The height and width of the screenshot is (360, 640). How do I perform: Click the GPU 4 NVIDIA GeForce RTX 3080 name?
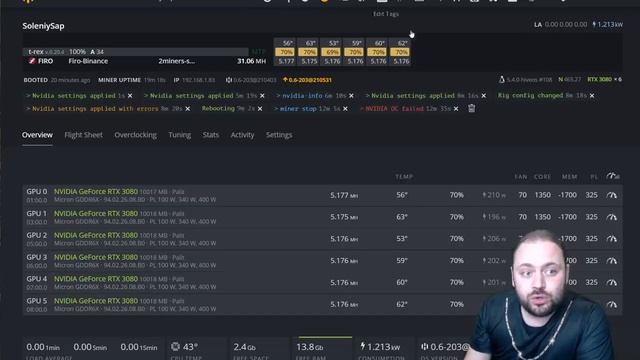(96, 279)
